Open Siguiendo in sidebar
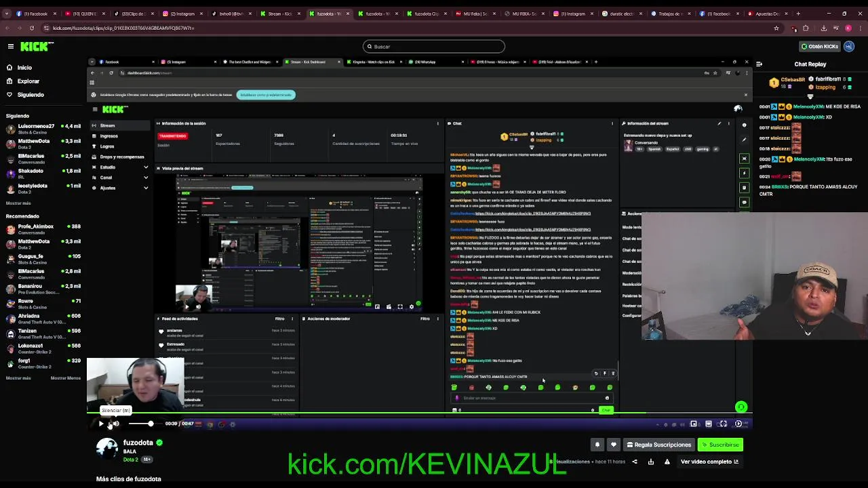868x488 pixels. pyautogui.click(x=30, y=95)
